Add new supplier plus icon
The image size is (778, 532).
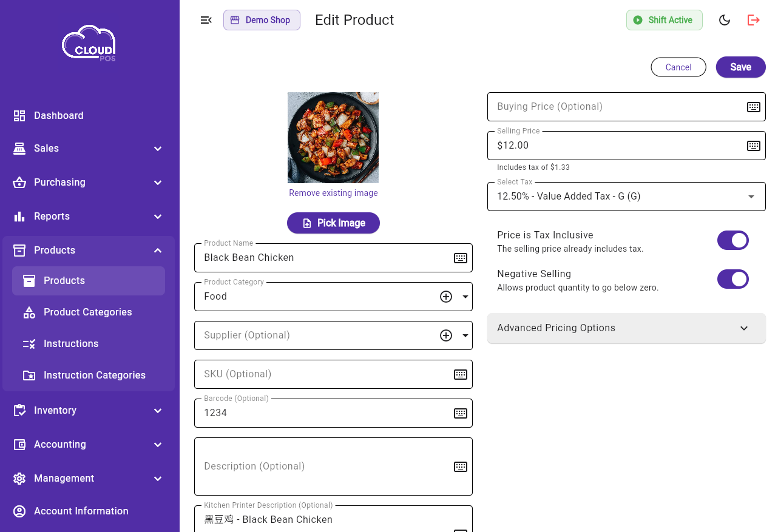click(446, 335)
